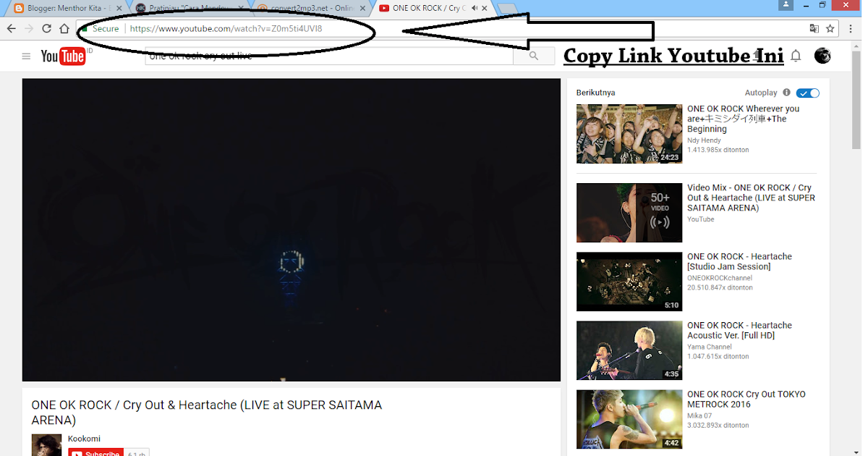Click the Mika 07 uploader name
The height and width of the screenshot is (456, 868).
pyautogui.click(x=699, y=416)
